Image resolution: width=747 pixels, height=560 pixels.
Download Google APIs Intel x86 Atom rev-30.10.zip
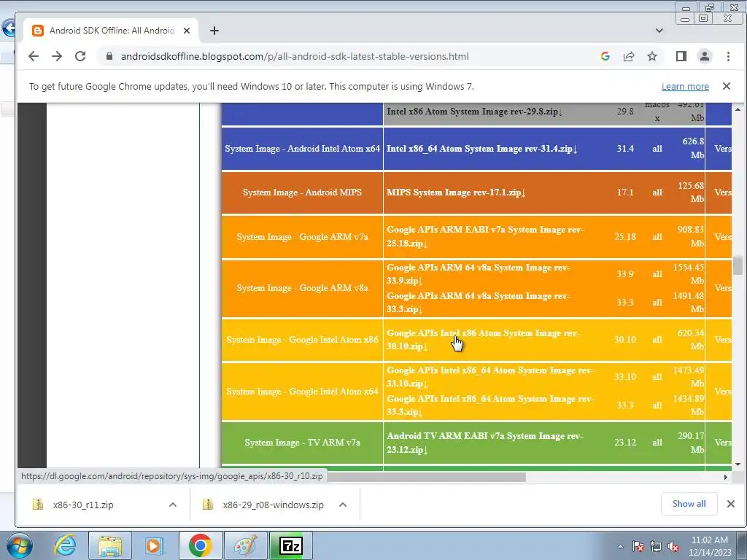pos(482,340)
